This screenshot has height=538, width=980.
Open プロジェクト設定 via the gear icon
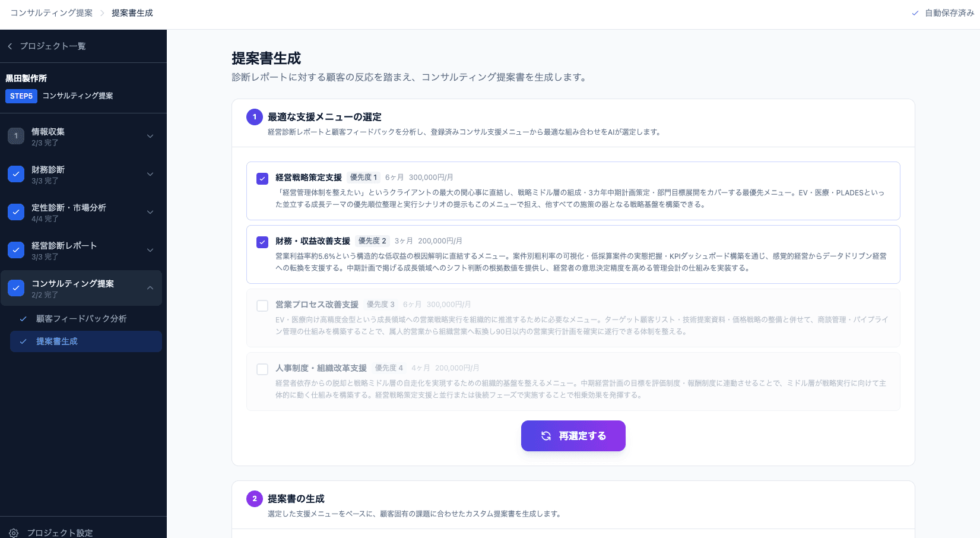click(14, 533)
